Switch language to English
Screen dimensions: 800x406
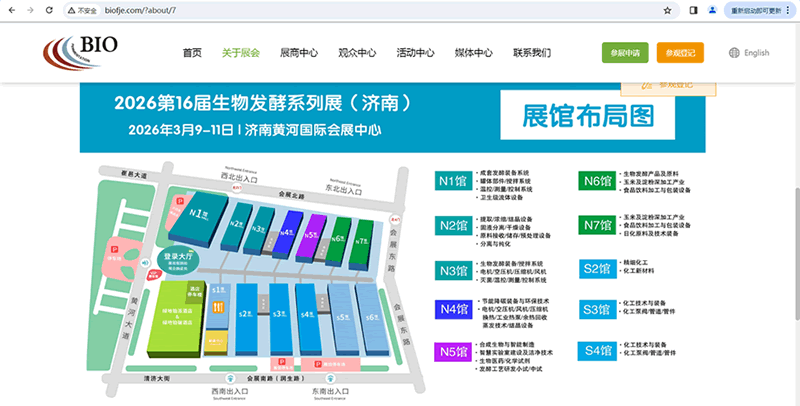(756, 53)
